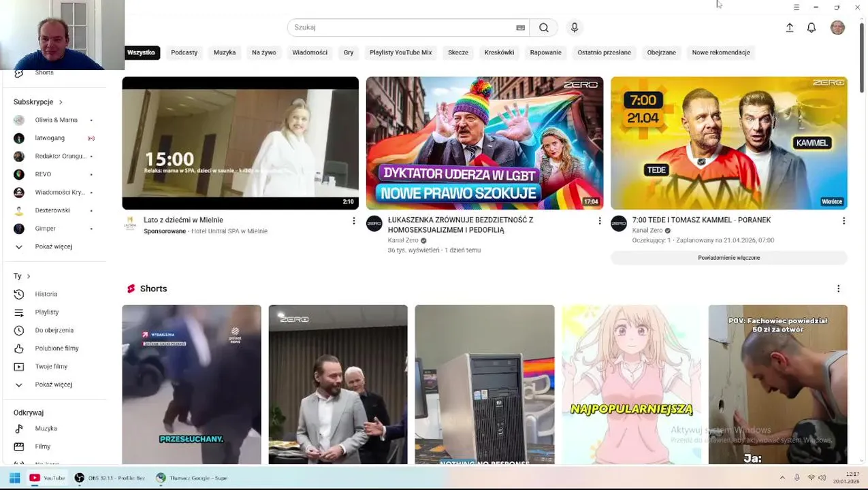Open the Shorts section options menu
Screen dimensions: 868x490
[x=838, y=289]
